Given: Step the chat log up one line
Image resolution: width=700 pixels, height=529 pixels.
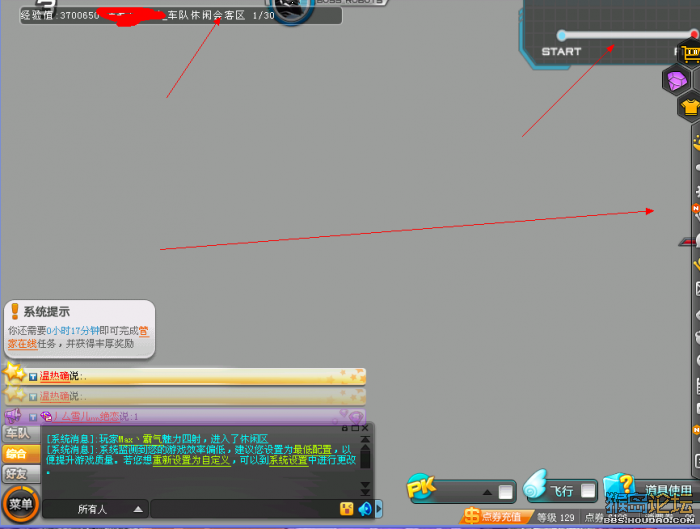Looking at the screenshot, I should 365,446.
